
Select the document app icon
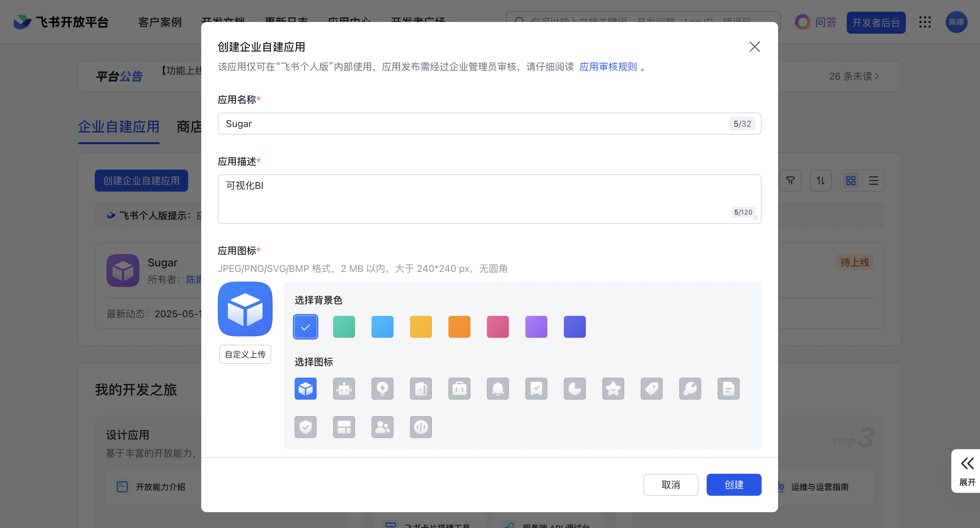point(728,388)
